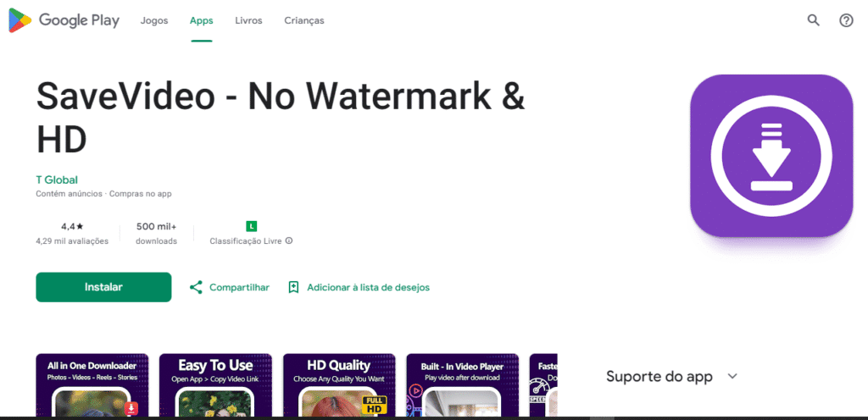Select the Apps tab

pos(202,21)
